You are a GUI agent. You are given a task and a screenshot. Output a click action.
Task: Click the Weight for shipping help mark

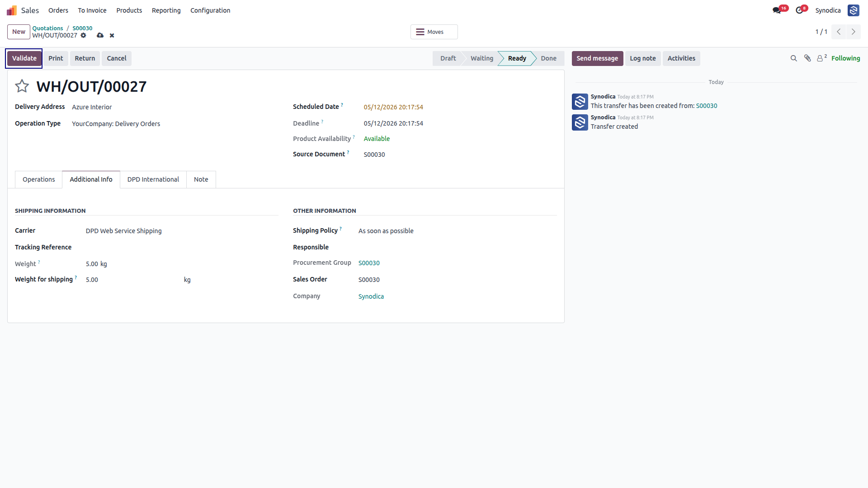75,277
